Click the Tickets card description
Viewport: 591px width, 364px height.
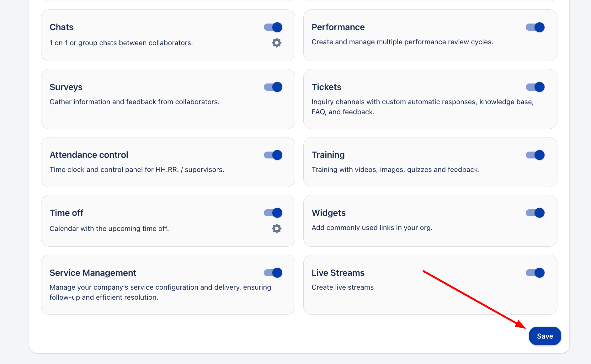(x=422, y=107)
